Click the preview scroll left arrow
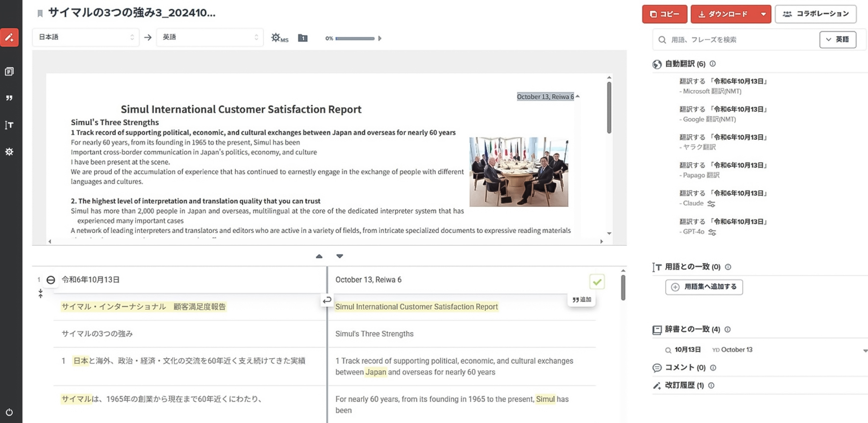 [x=50, y=242]
